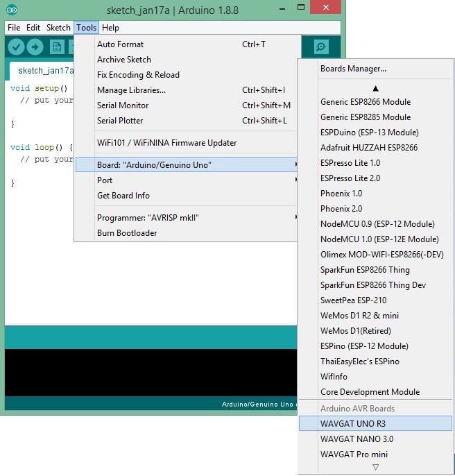Select ESPresso Lite 1.0 board
455x476 pixels.
pos(375,163)
